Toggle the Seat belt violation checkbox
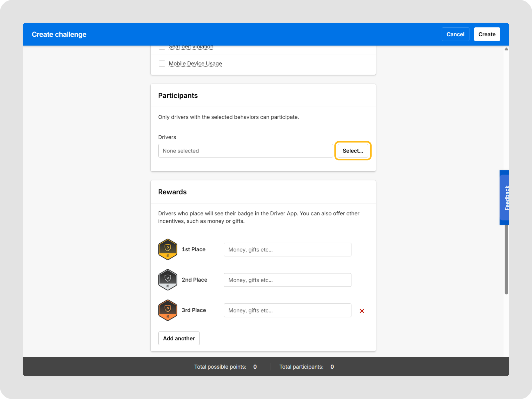The height and width of the screenshot is (399, 532). point(162,47)
